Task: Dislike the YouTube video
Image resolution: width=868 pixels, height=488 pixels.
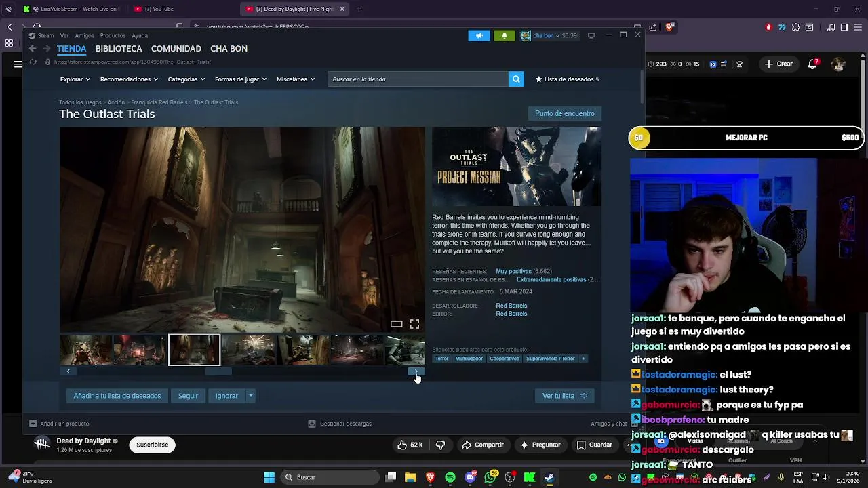Action: pyautogui.click(x=440, y=445)
